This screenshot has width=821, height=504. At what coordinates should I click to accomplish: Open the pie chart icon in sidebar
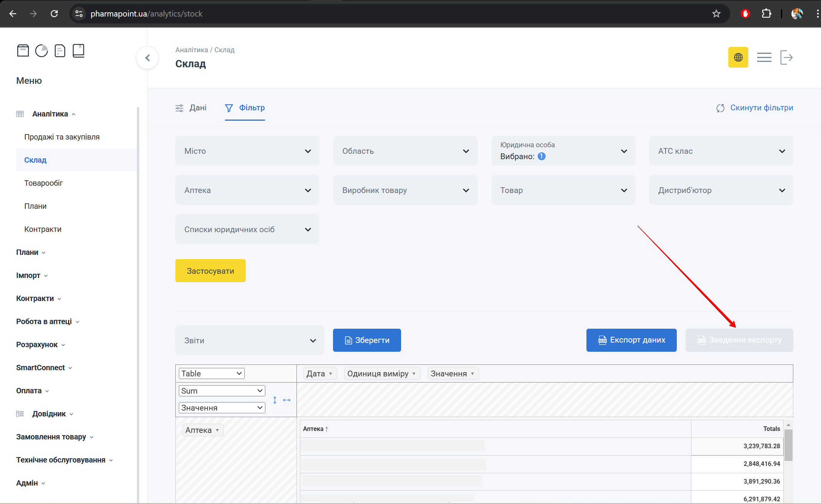pos(42,51)
